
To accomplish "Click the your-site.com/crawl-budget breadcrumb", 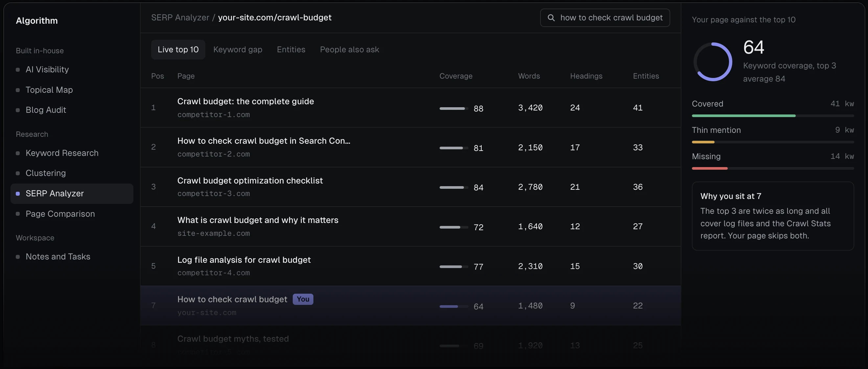I will click(x=274, y=17).
